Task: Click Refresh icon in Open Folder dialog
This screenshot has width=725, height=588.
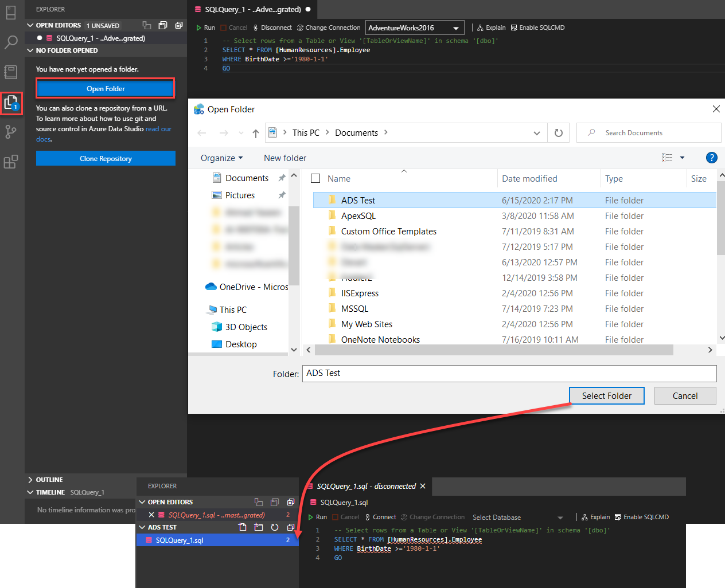Action: pos(559,133)
